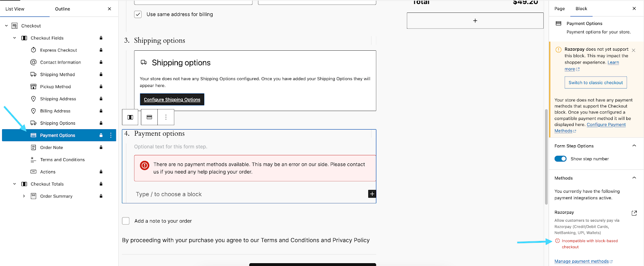
Task: Click the Checkout Totals columns icon
Action: click(x=24, y=184)
